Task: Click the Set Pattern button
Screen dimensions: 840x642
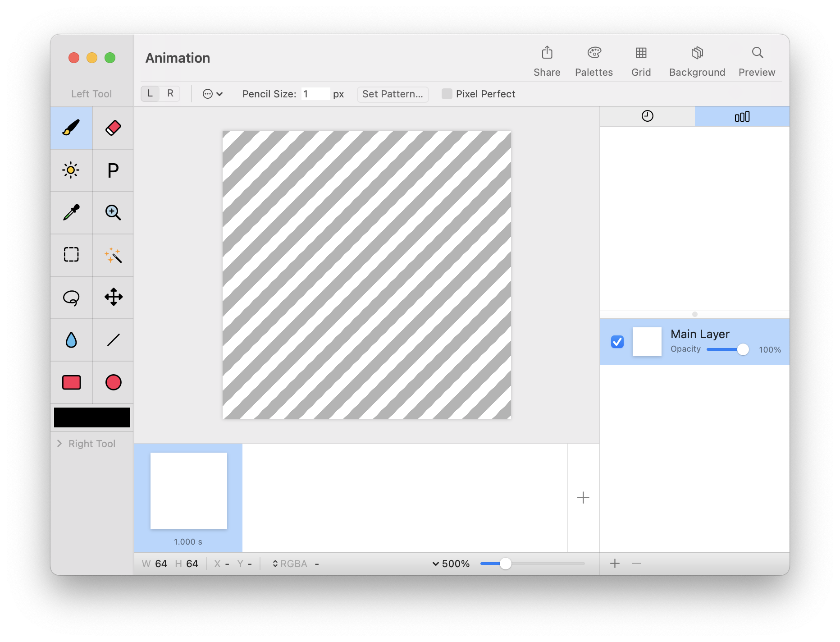Action: point(393,94)
